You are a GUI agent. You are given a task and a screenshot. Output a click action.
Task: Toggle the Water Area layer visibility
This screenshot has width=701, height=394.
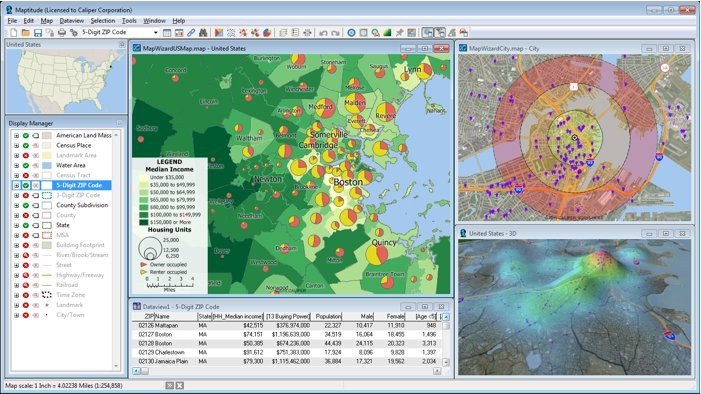point(26,165)
